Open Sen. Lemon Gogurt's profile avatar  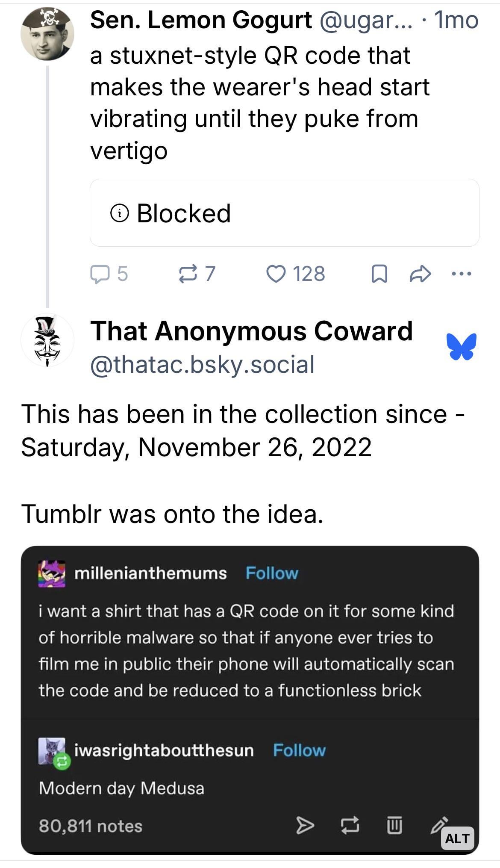47,34
